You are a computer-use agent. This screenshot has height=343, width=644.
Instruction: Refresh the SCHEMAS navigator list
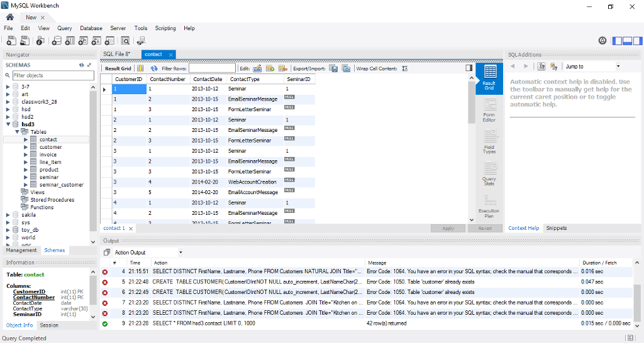(x=81, y=65)
